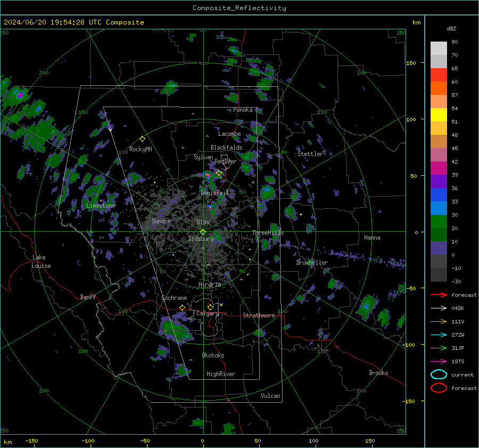Click the Innisfail town label
The height and width of the screenshot is (448, 479).
coord(215,193)
